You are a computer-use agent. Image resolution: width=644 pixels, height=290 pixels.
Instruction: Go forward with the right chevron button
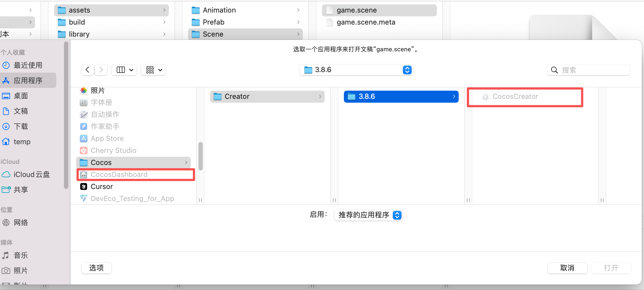[x=101, y=70]
